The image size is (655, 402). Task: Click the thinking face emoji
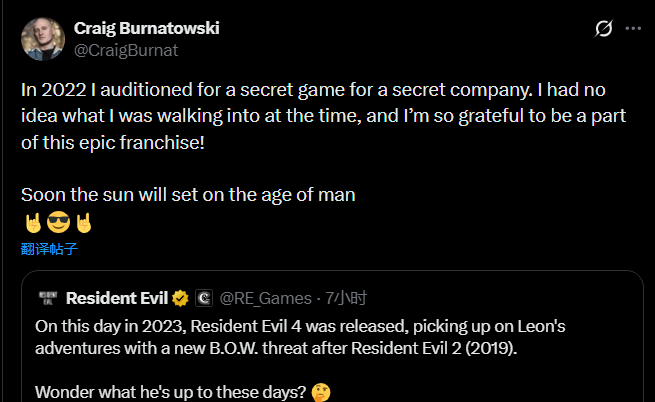pyautogui.click(x=320, y=390)
